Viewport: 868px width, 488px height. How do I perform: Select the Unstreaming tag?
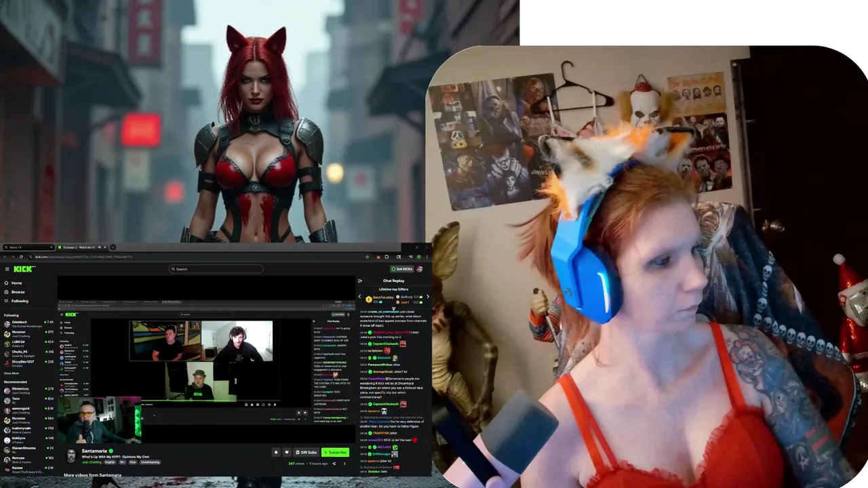point(151,462)
